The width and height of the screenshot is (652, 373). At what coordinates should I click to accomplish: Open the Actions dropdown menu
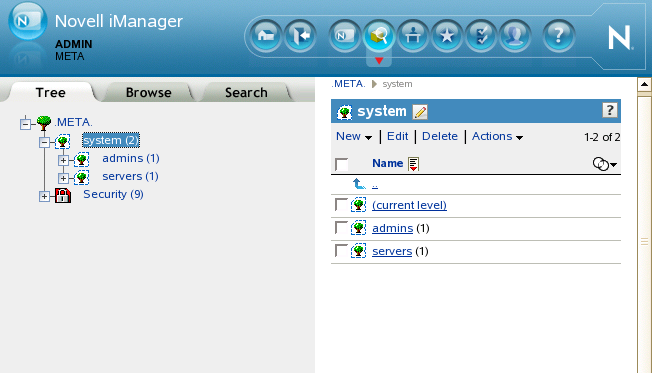[x=497, y=136]
